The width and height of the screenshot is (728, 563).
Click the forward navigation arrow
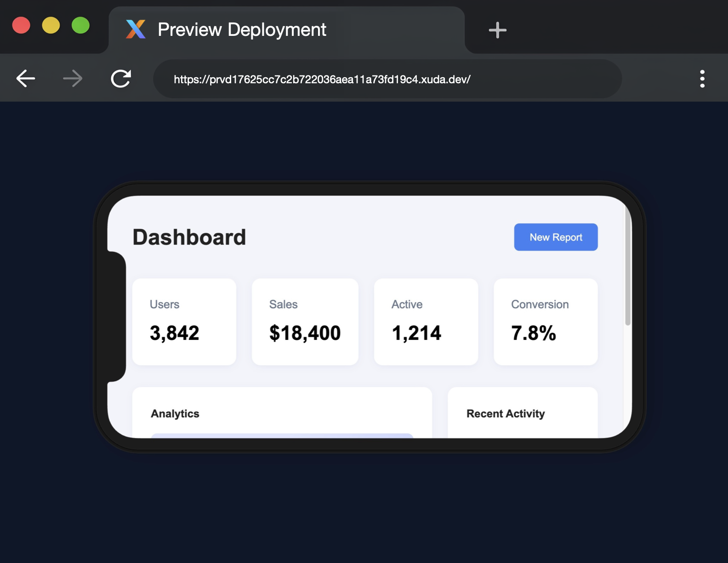pos(73,79)
